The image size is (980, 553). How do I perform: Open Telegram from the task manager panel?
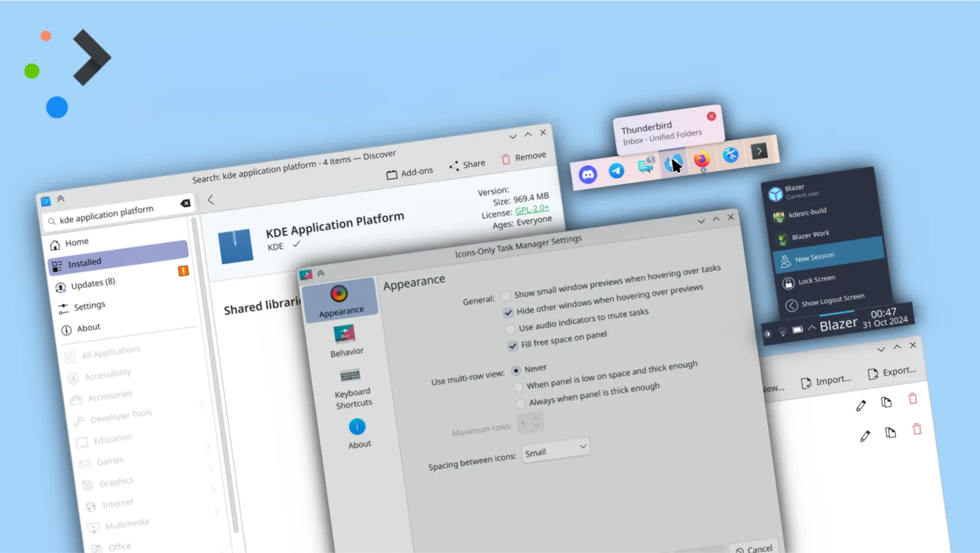[616, 170]
